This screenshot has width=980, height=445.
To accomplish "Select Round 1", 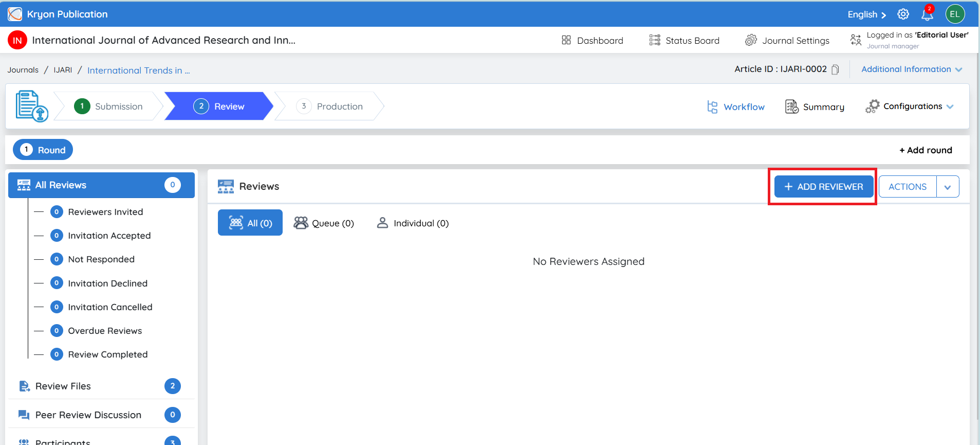I will 43,150.
